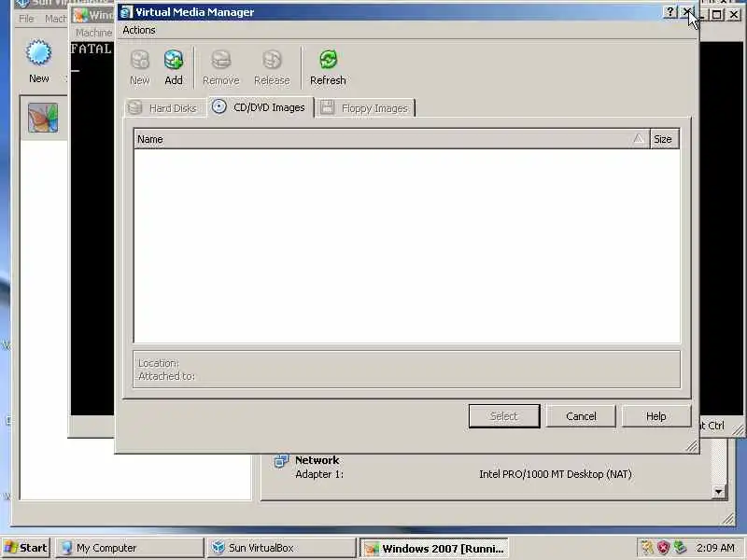Screen dimensions: 747x560
Task: Close the Virtual Media Manager dialog
Action: [x=686, y=12]
